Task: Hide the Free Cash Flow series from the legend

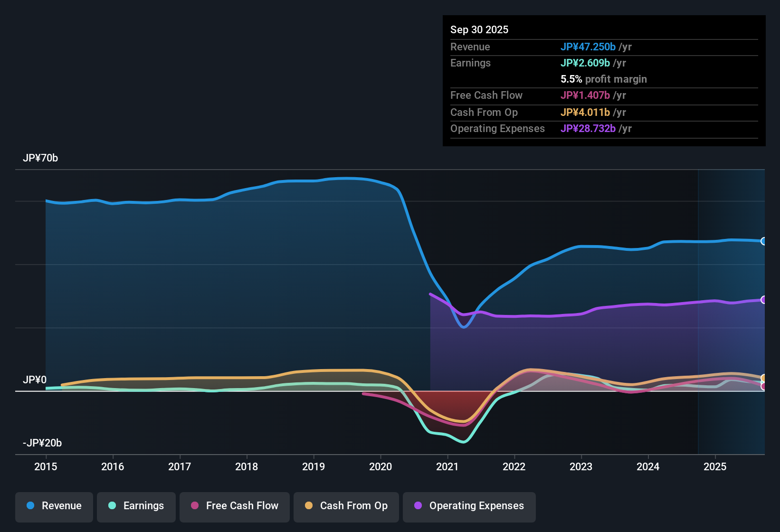Action: pos(234,506)
